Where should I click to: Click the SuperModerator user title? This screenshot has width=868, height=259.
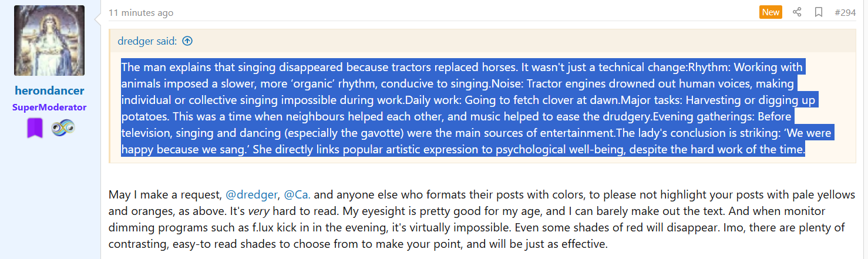coord(49,107)
